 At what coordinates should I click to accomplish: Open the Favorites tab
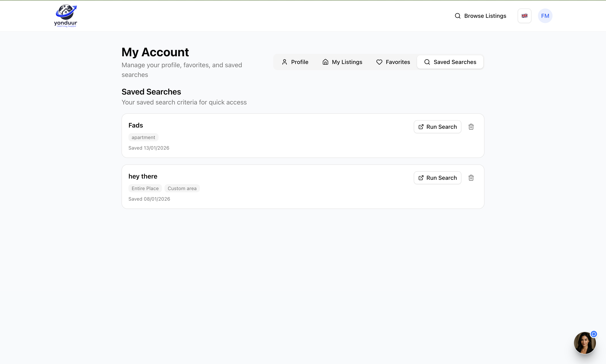[x=393, y=62]
